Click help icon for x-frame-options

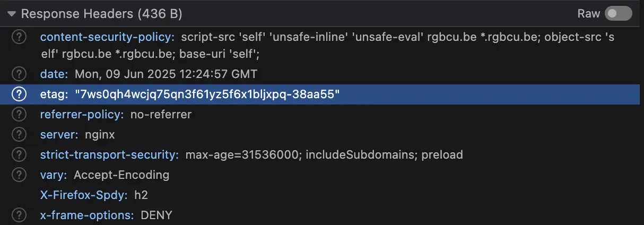point(19,215)
